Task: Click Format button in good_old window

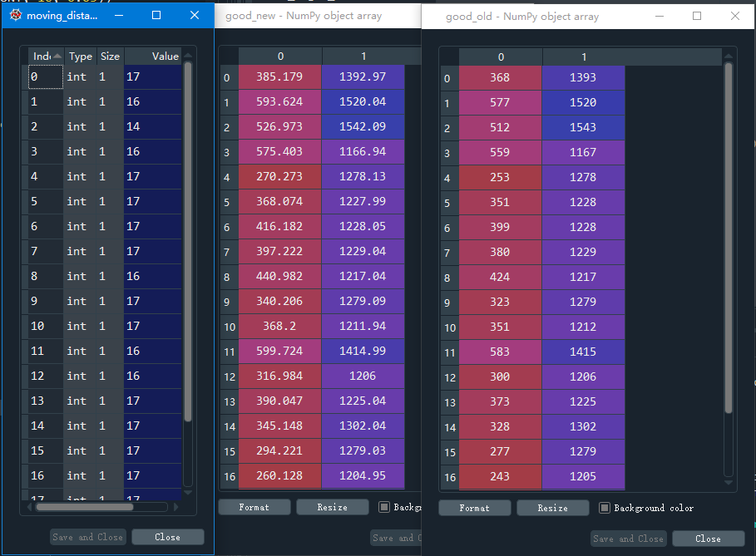Action: [474, 508]
